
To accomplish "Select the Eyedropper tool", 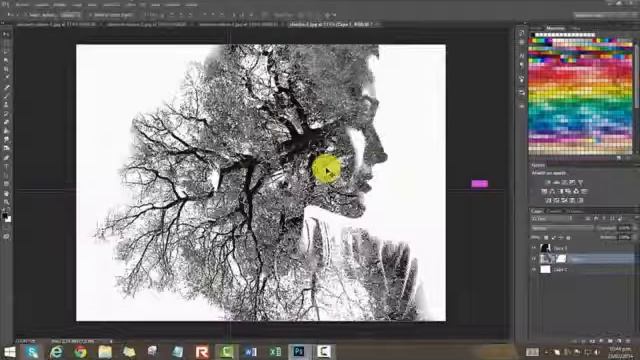I will (x=6, y=78).
